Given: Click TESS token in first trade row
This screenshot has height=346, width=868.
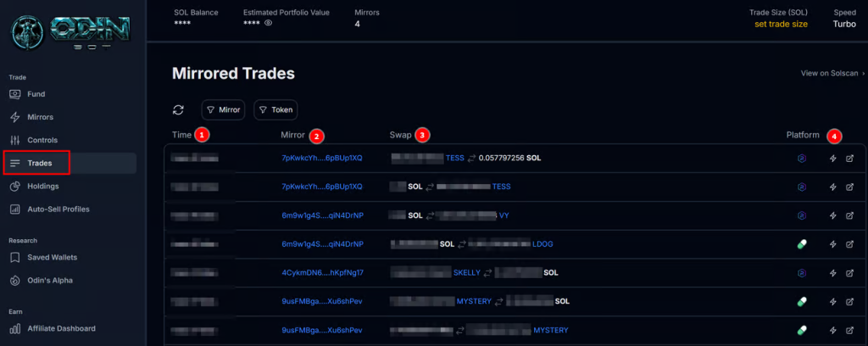Looking at the screenshot, I should [455, 159].
